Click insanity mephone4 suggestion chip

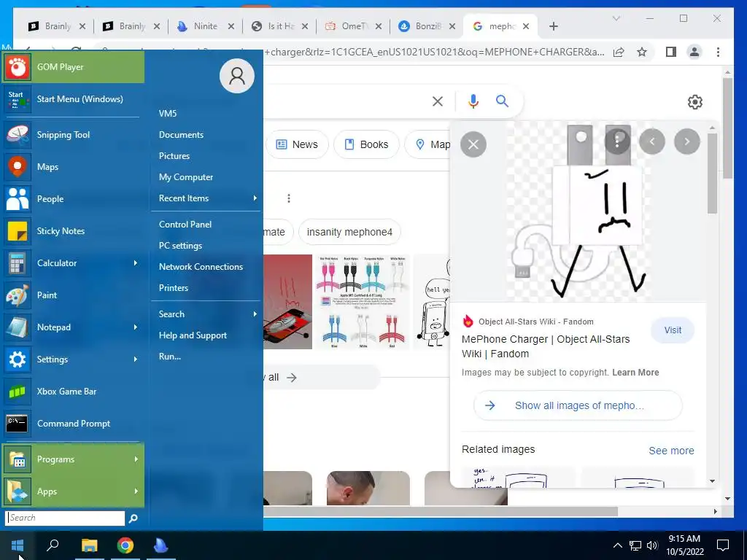[349, 232]
